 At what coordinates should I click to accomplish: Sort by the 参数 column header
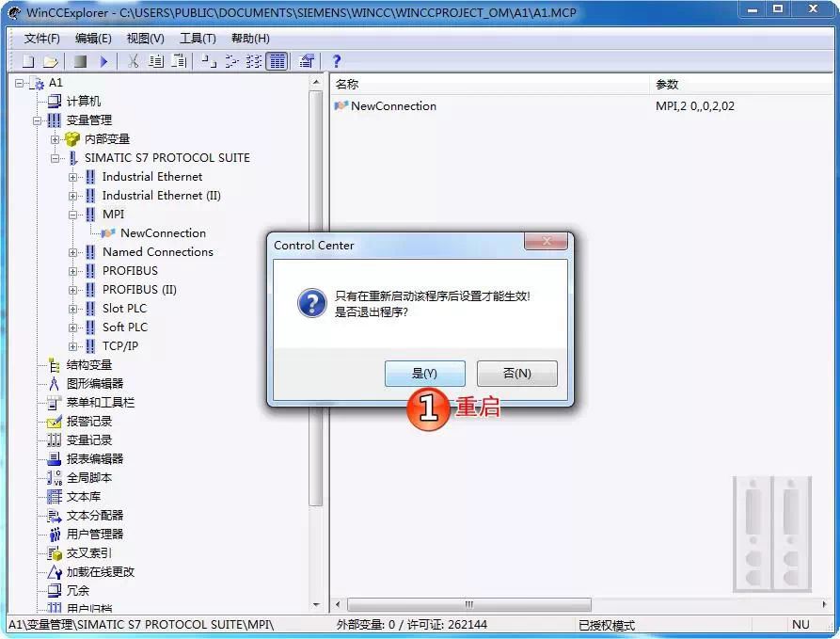[x=743, y=84]
